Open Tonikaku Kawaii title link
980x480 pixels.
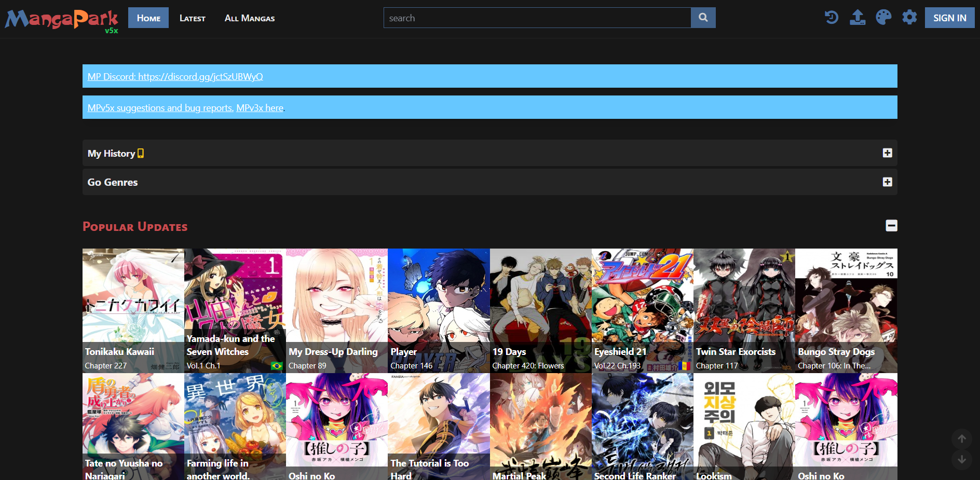tap(119, 351)
